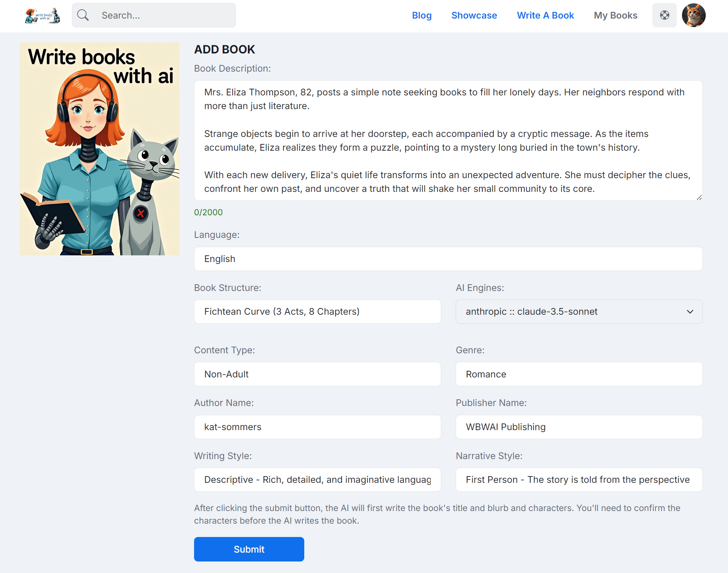Click the Publisher Name field WBWAI Publishing

tap(579, 427)
